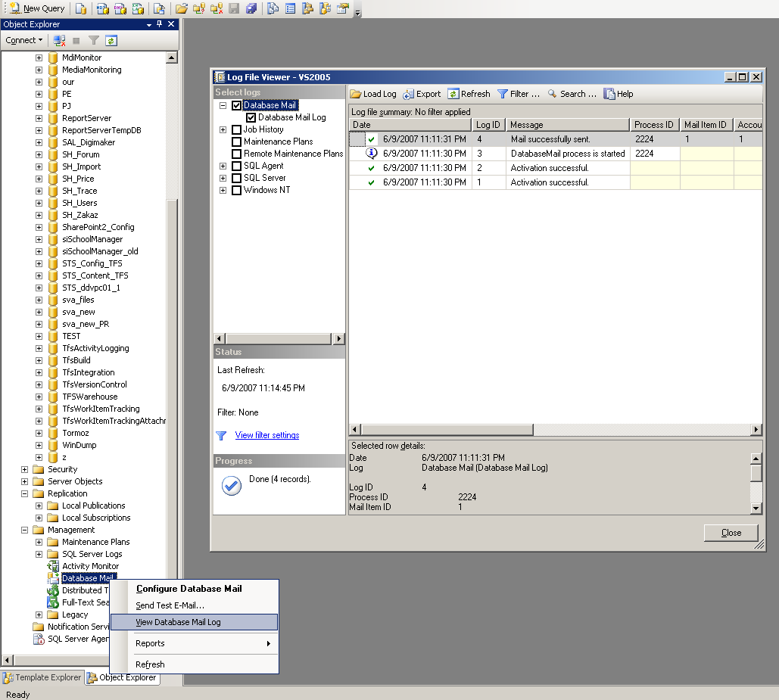779x700 pixels.
Task: Click the Close button in Log File Viewer
Action: (731, 533)
